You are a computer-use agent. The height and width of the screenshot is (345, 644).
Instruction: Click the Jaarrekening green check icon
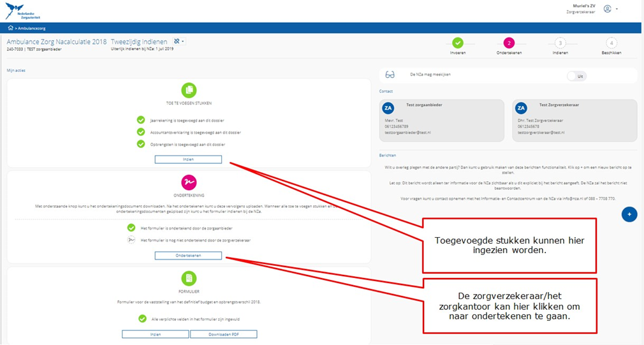click(x=141, y=120)
